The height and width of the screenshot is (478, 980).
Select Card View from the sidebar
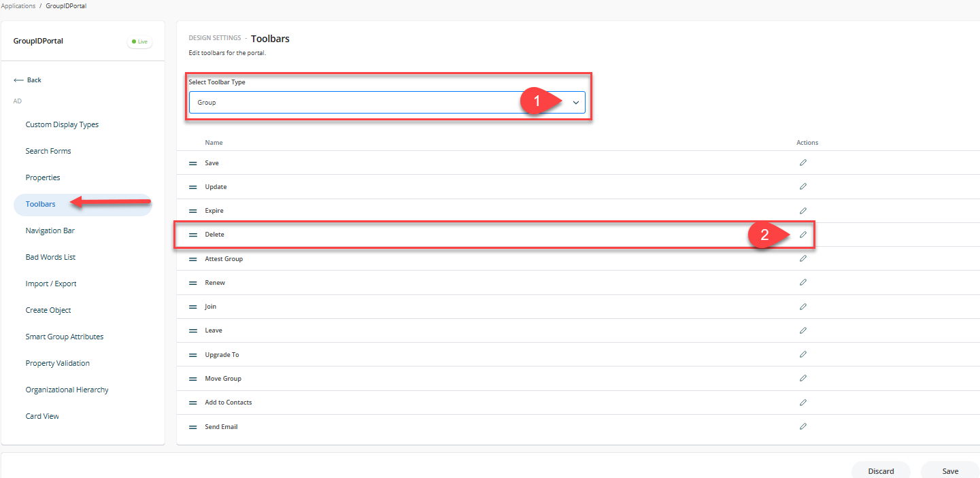pyautogui.click(x=41, y=415)
